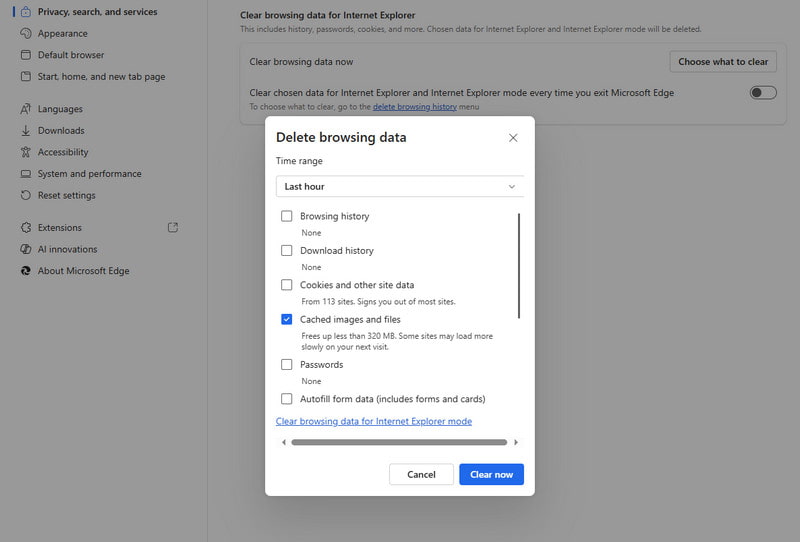The width and height of the screenshot is (800, 542).
Task: Click the Choose what to clear button
Action: [723, 62]
